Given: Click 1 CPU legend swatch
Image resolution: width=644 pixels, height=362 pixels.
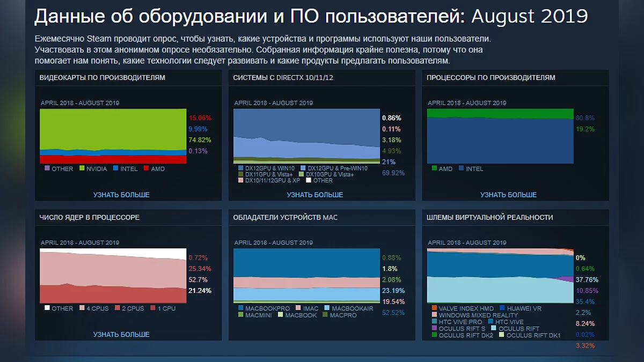Looking at the screenshot, I should point(153,308).
